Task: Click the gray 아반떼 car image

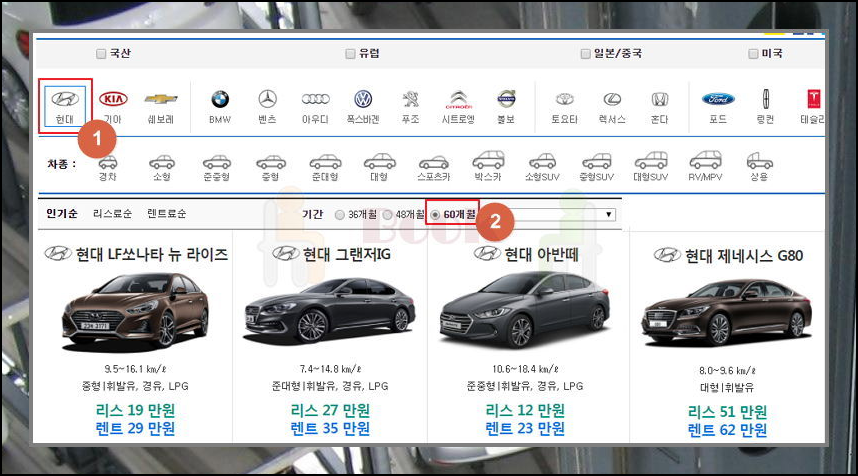Action: [525, 310]
